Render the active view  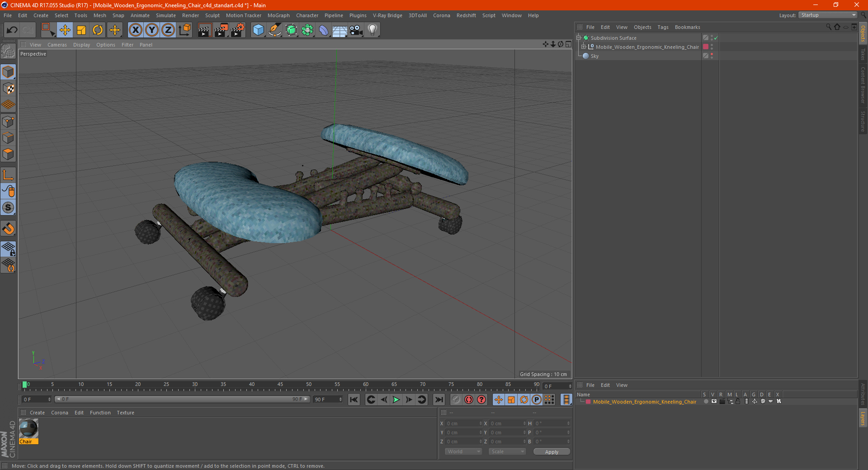pyautogui.click(x=204, y=30)
